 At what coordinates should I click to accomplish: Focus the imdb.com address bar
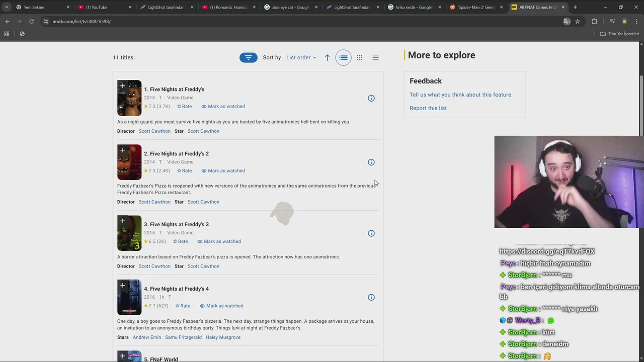pos(302,22)
